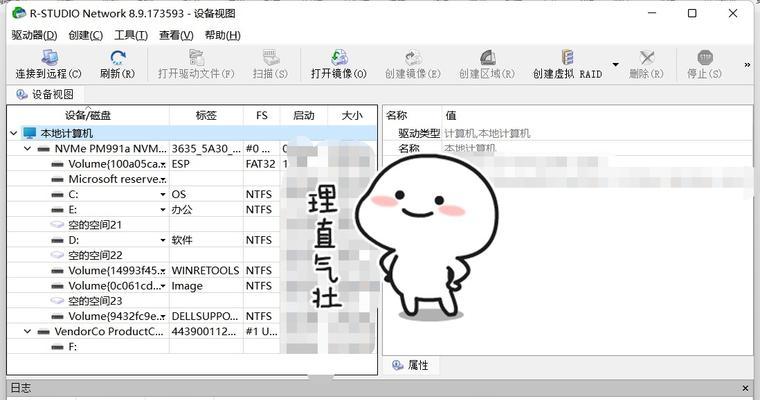This screenshot has height=400, width=760.
Task: Click the 日志 log panel title
Action: point(20,388)
